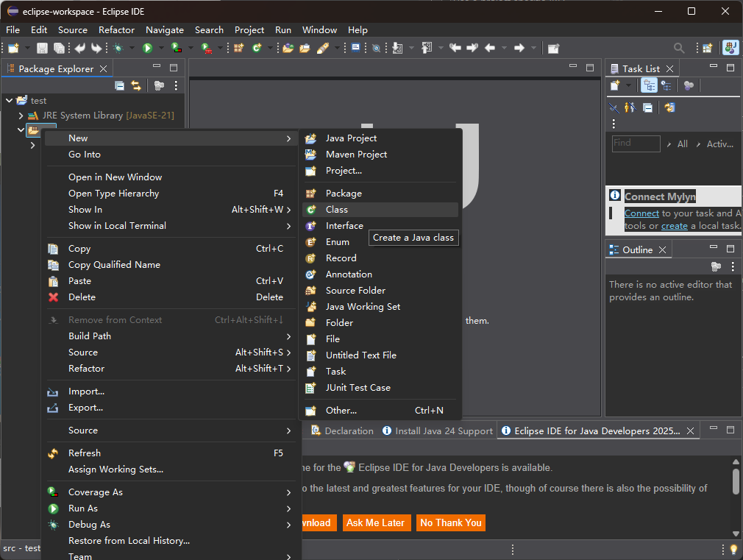Click Collapse All icon in Task List

648,107
